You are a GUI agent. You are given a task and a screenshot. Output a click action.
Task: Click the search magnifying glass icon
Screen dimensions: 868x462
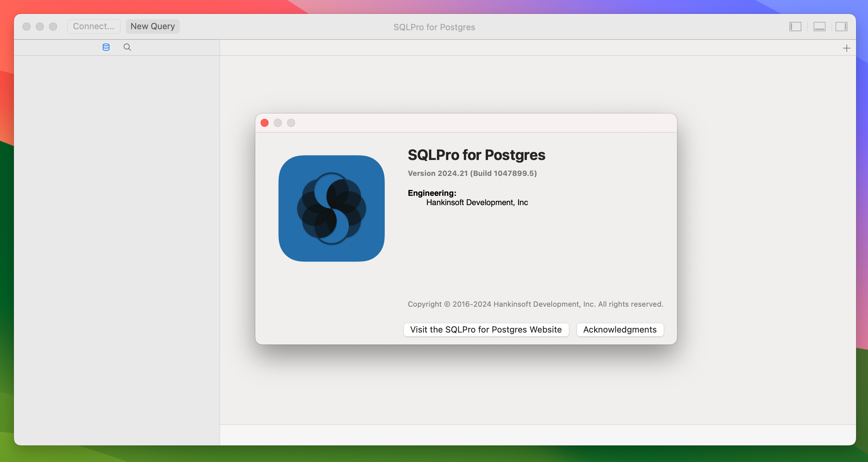tap(127, 47)
